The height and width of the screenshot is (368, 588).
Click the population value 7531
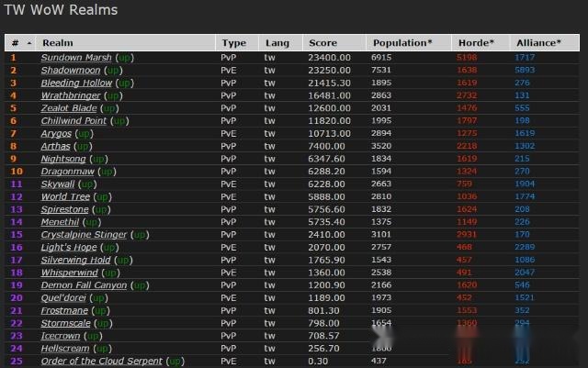click(x=381, y=70)
